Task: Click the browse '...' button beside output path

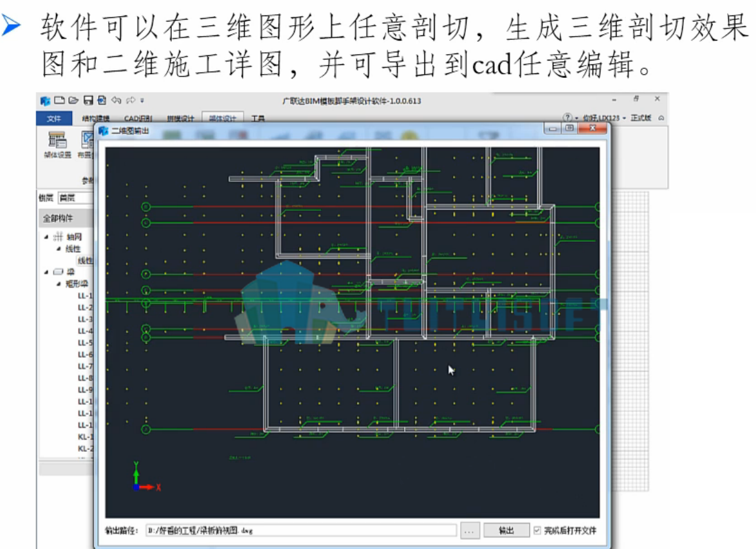Action: tap(470, 531)
